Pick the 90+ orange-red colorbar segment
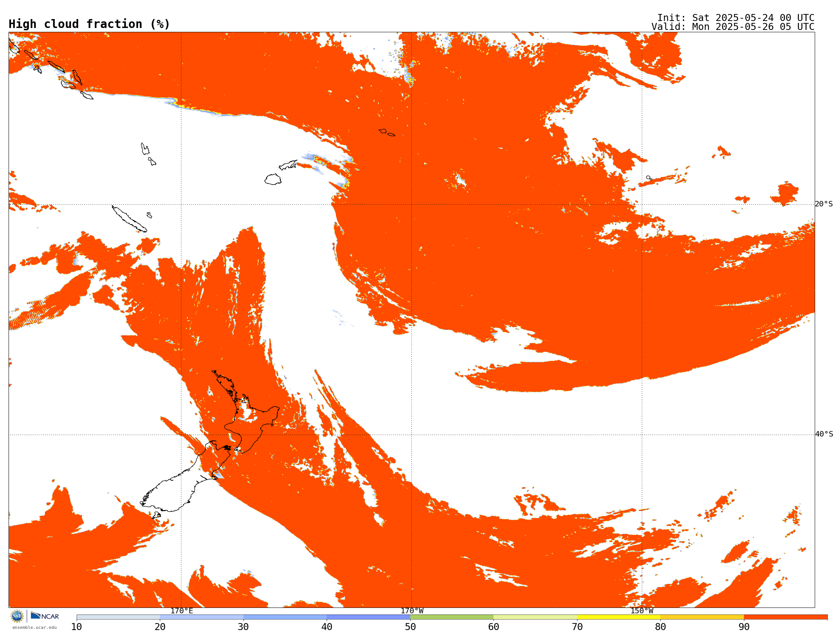This screenshot has width=840, height=632. 786,617
